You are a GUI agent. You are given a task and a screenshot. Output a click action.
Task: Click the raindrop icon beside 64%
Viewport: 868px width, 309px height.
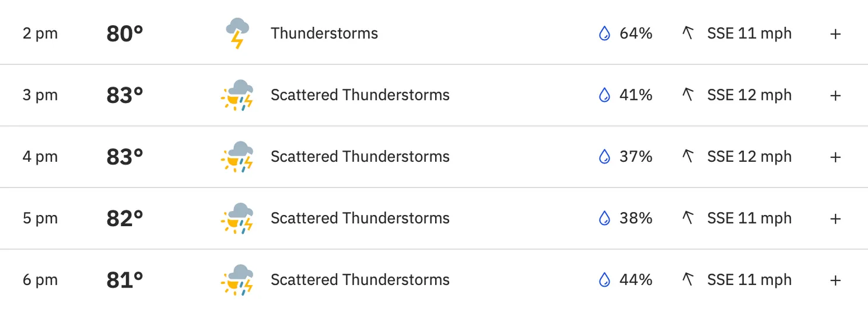[x=604, y=34]
